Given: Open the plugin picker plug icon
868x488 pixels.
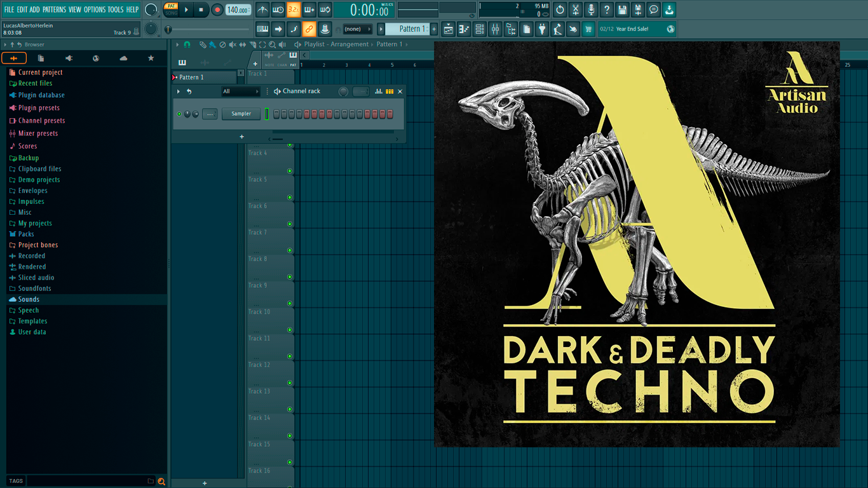Looking at the screenshot, I should click(542, 29).
